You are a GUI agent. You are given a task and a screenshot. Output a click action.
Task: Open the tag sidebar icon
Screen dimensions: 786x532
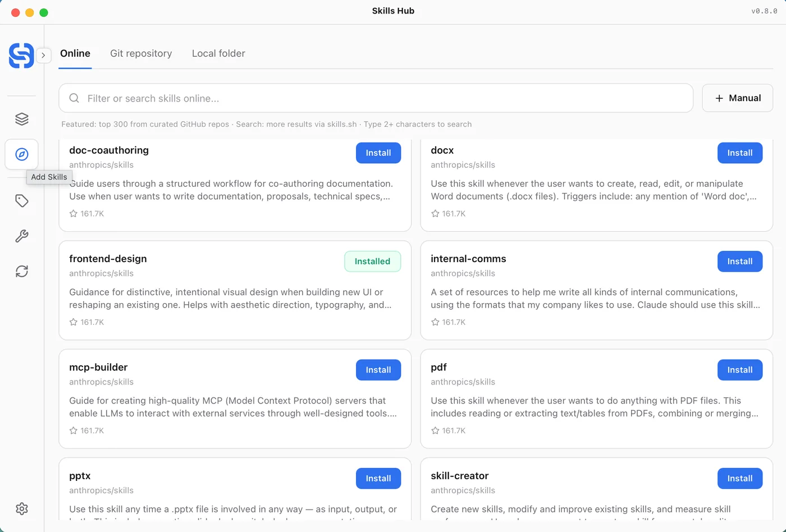22,201
